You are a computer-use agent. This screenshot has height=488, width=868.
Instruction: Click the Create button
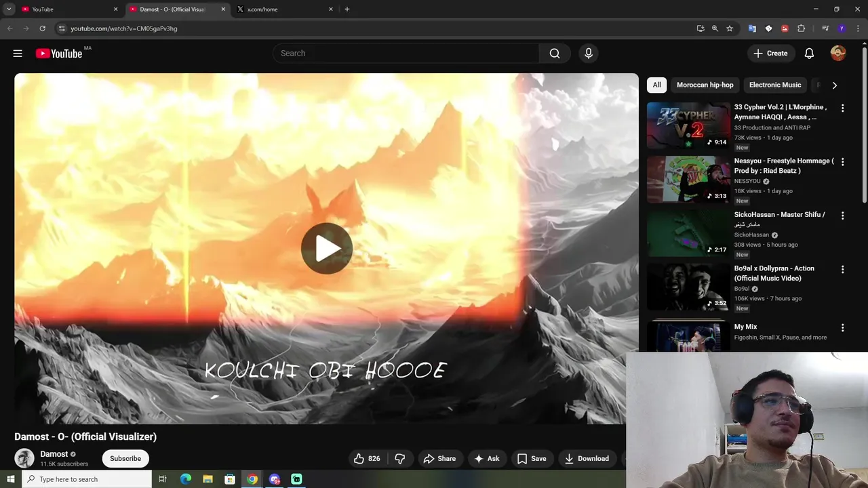(x=770, y=54)
